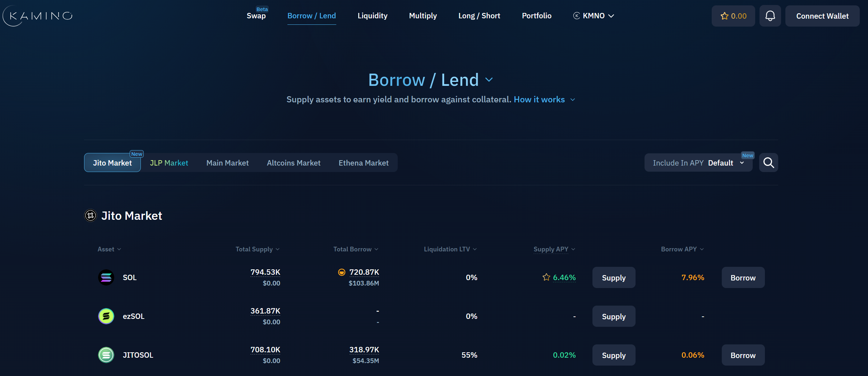Open the Liquidity page
The width and height of the screenshot is (868, 376).
coord(373,16)
